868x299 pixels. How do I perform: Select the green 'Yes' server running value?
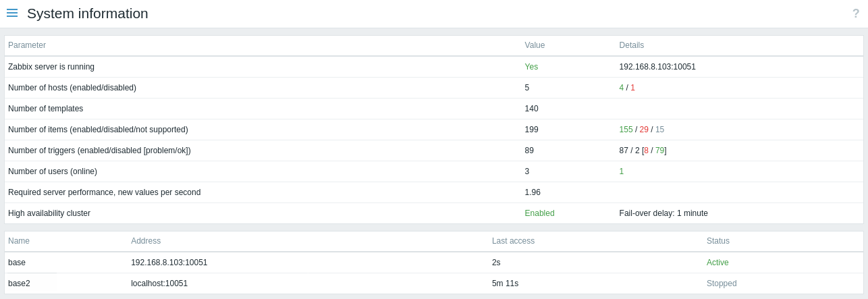coord(531,67)
